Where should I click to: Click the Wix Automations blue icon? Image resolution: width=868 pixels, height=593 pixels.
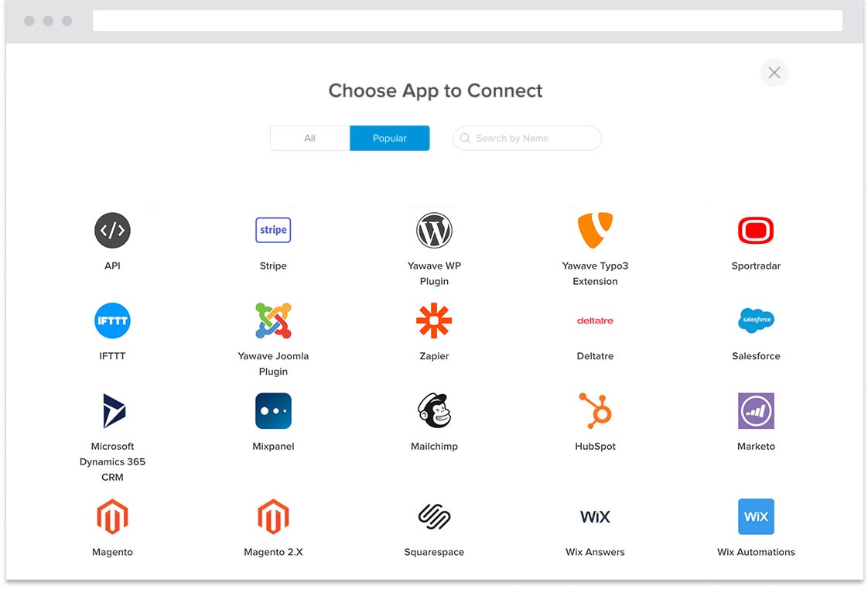click(x=756, y=516)
